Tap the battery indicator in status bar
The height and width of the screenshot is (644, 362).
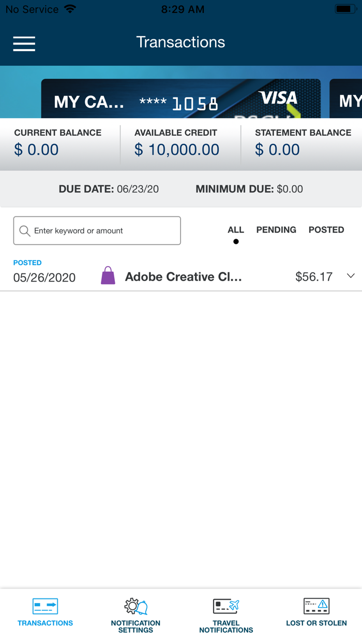coord(344,9)
